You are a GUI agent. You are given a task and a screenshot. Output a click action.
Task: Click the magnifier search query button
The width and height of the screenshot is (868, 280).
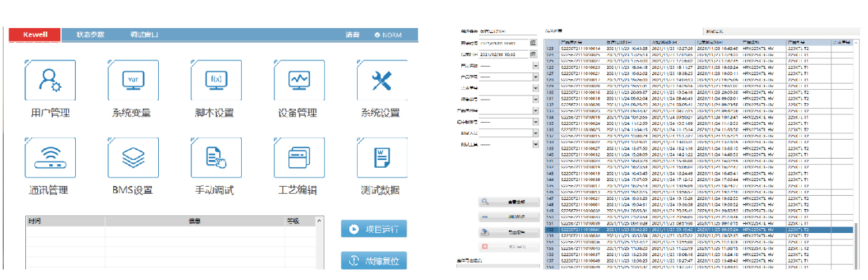click(510, 201)
